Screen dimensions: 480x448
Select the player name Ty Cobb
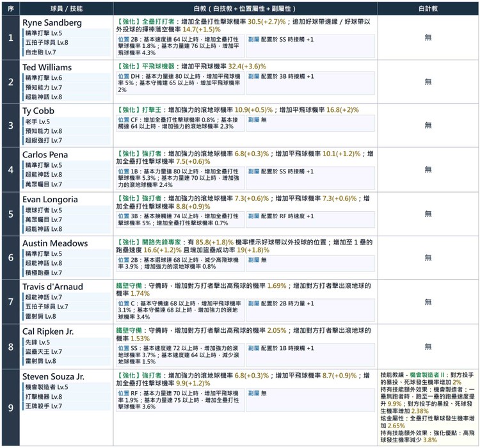[38, 111]
